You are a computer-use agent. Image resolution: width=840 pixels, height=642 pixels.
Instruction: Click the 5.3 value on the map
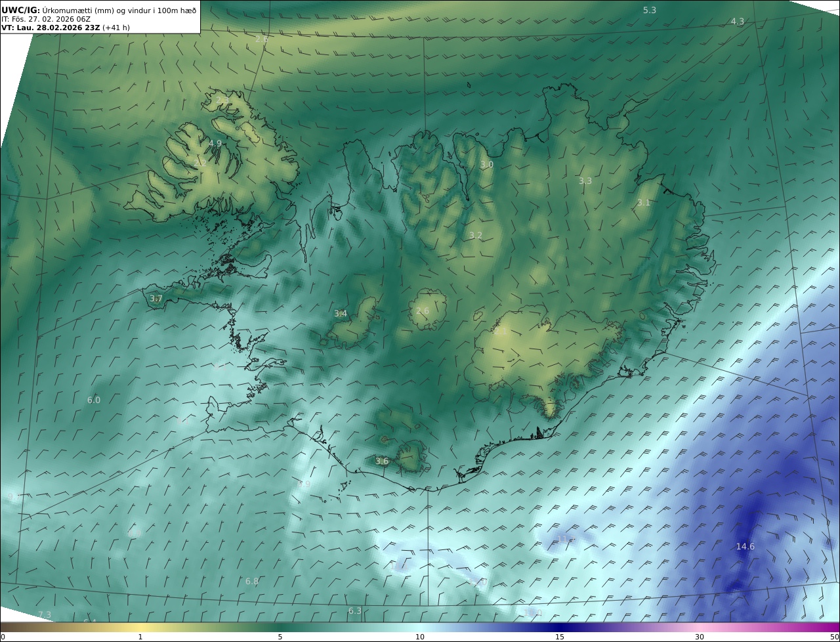[x=650, y=10]
